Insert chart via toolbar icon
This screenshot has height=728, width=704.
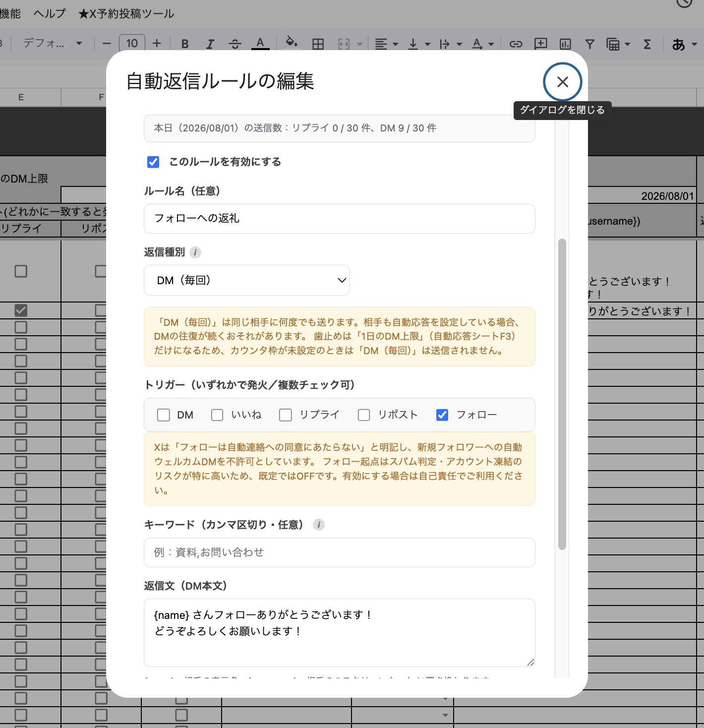tap(565, 44)
